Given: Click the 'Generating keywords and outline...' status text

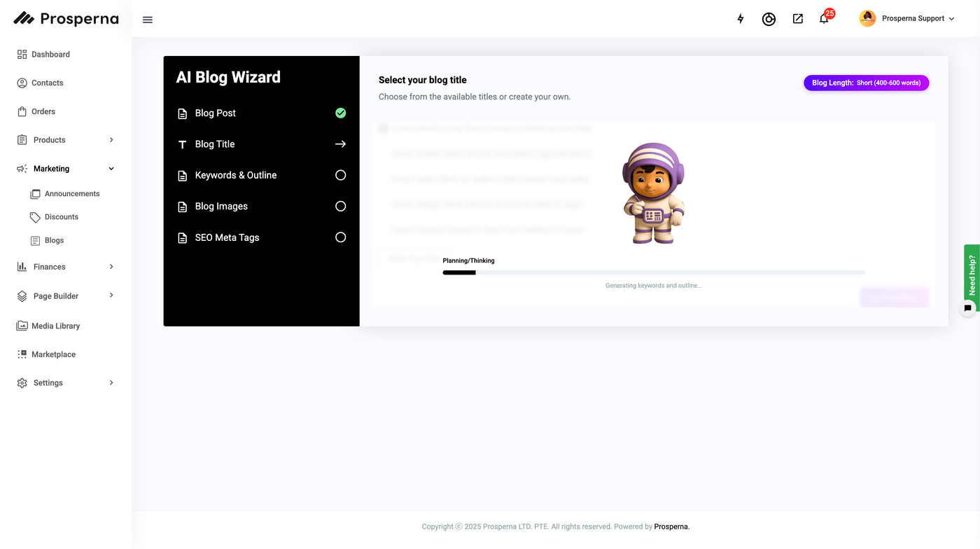Looking at the screenshot, I should tap(654, 286).
